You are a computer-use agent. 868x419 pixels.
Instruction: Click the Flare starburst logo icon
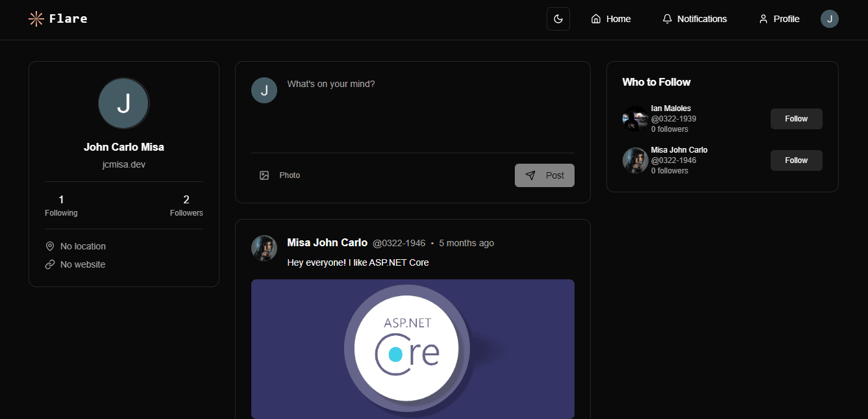click(36, 19)
